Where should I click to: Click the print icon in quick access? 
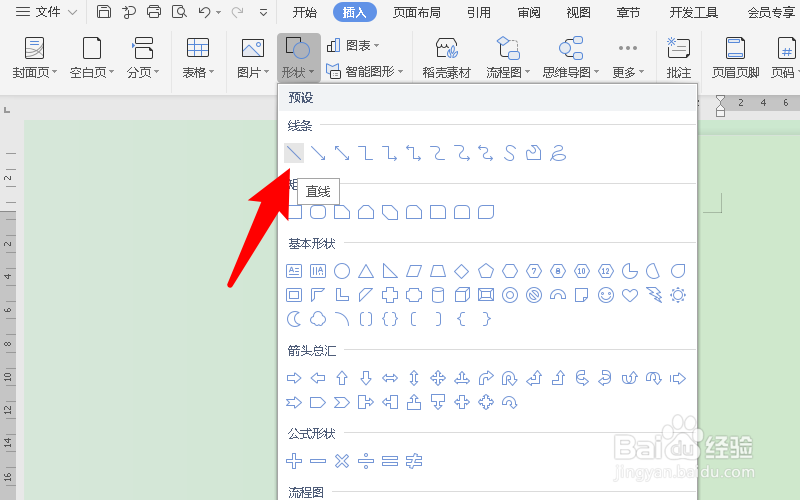click(154, 12)
